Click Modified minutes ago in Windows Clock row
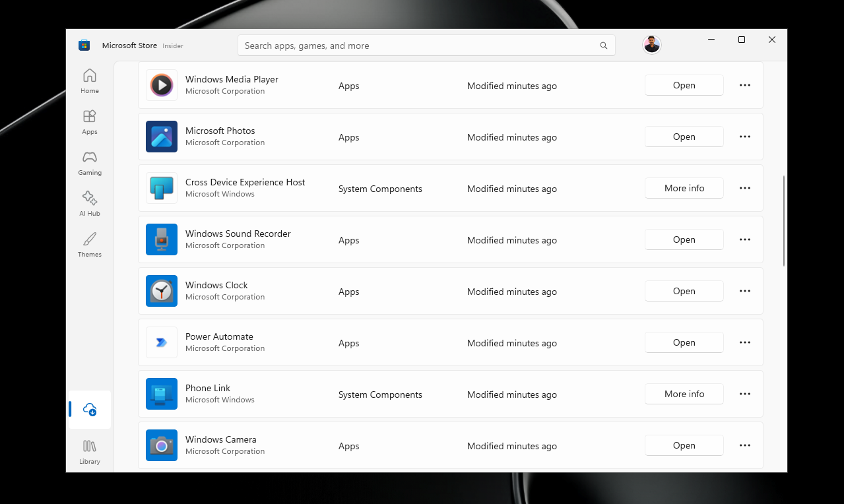This screenshot has height=504, width=844. 512,292
